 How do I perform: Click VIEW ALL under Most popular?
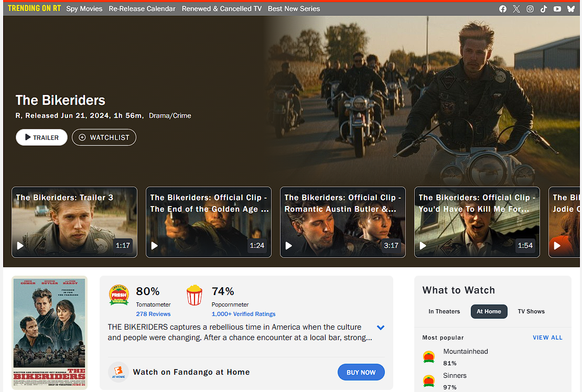tap(547, 337)
